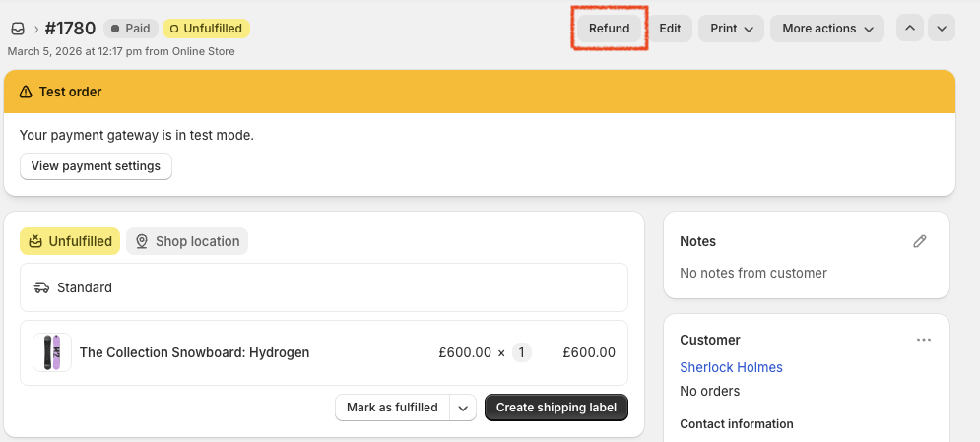Go to previous order with up arrow

click(x=910, y=29)
